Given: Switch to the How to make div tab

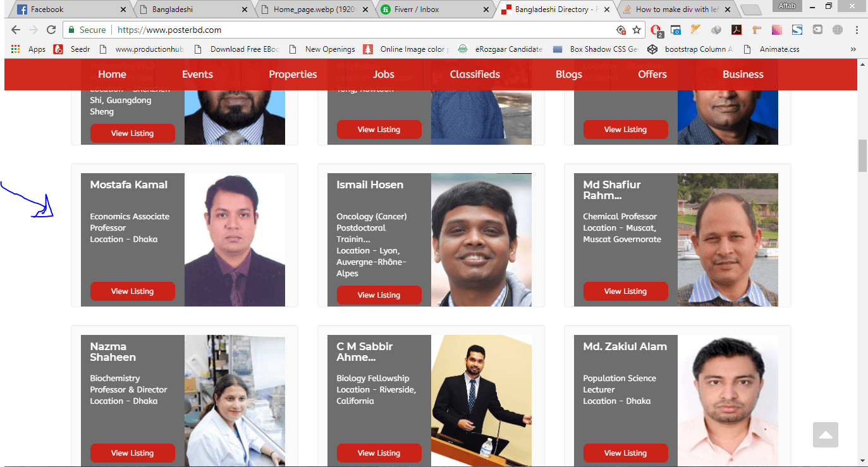Looking at the screenshot, I should (676, 9).
